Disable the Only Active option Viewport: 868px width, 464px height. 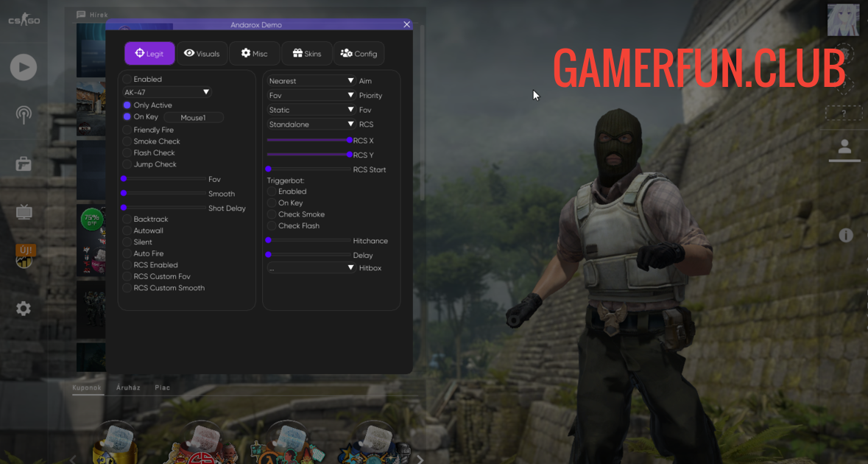(127, 105)
